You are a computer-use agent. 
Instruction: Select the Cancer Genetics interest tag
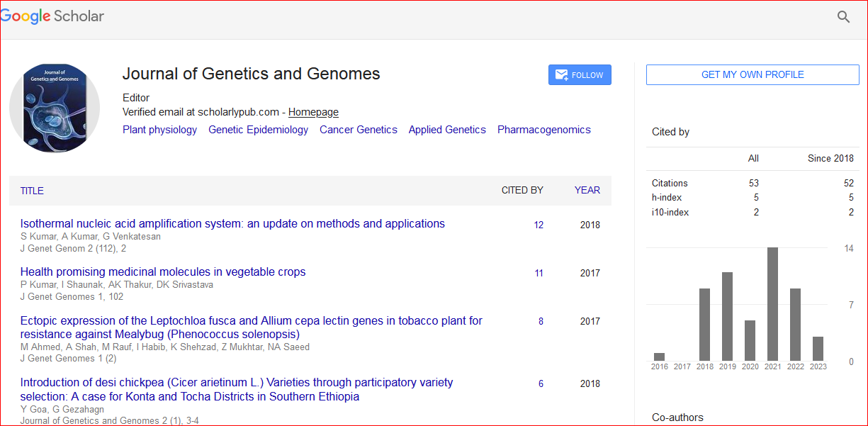[x=359, y=130]
